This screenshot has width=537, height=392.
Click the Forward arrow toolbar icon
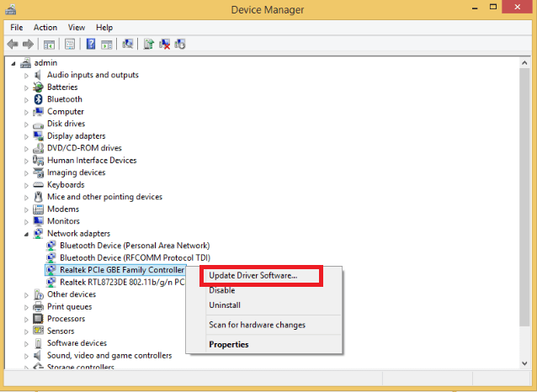(x=28, y=45)
